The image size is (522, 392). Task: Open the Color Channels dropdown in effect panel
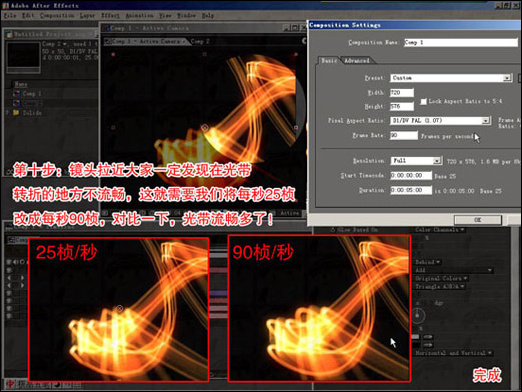coord(440,230)
